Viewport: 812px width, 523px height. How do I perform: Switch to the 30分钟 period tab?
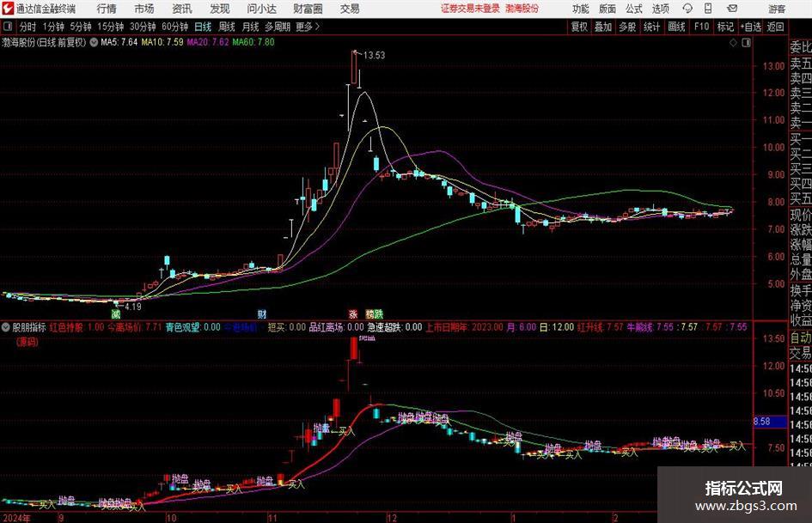(143, 27)
